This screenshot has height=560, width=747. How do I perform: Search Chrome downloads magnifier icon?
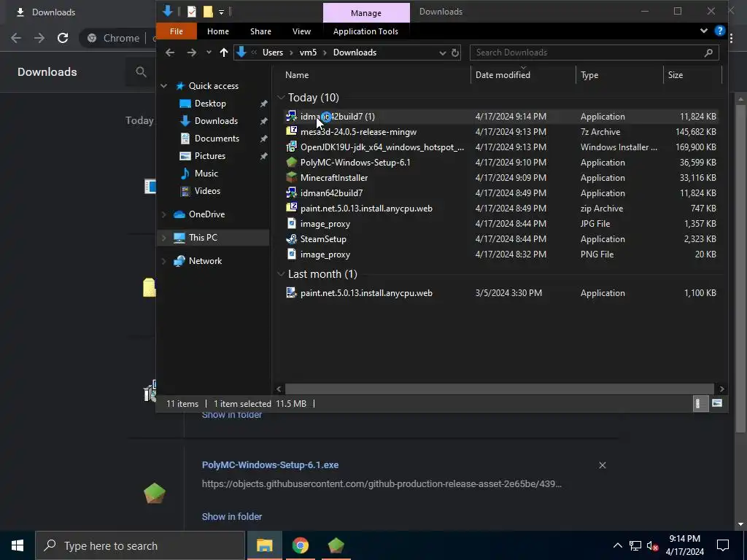pos(141,72)
